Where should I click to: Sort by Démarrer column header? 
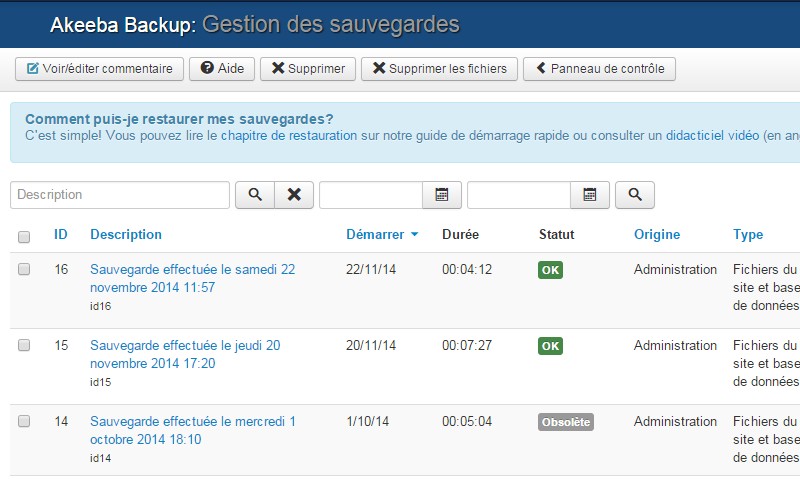coord(382,234)
